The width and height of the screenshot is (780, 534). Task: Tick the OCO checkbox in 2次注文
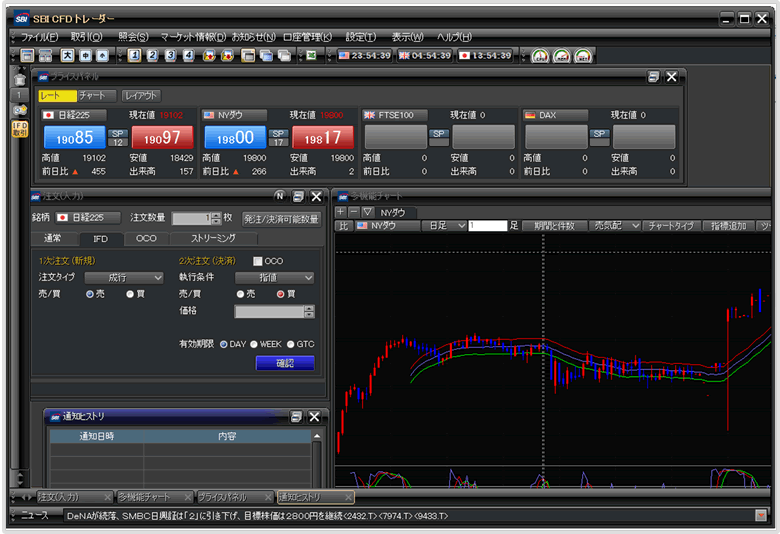pos(258,261)
